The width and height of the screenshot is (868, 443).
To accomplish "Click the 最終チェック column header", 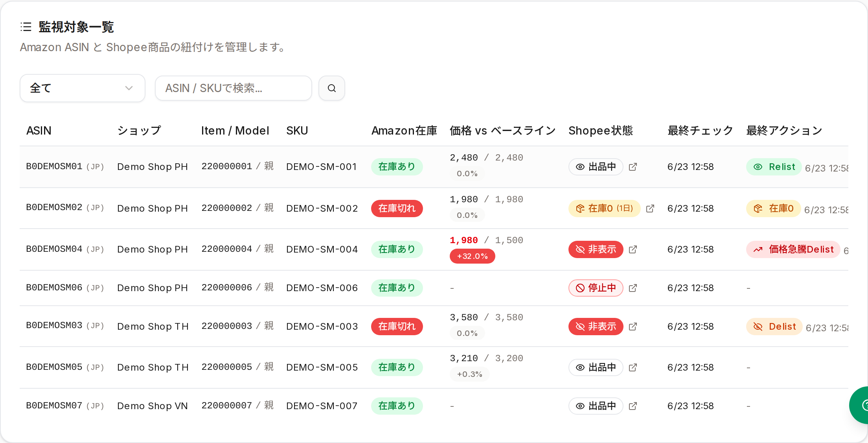I will pyautogui.click(x=701, y=131).
